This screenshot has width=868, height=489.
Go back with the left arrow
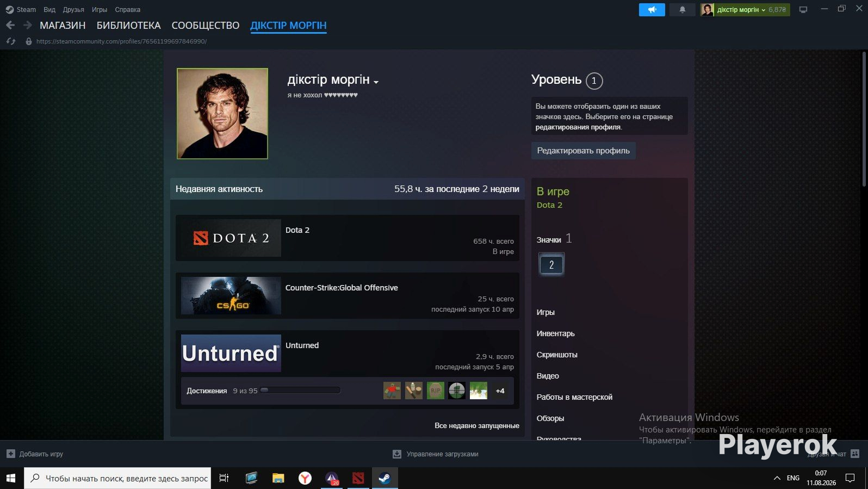coord(10,25)
